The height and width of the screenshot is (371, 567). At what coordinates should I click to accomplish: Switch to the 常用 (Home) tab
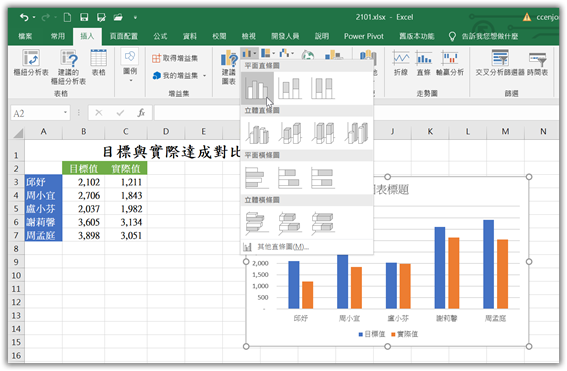tap(58, 36)
